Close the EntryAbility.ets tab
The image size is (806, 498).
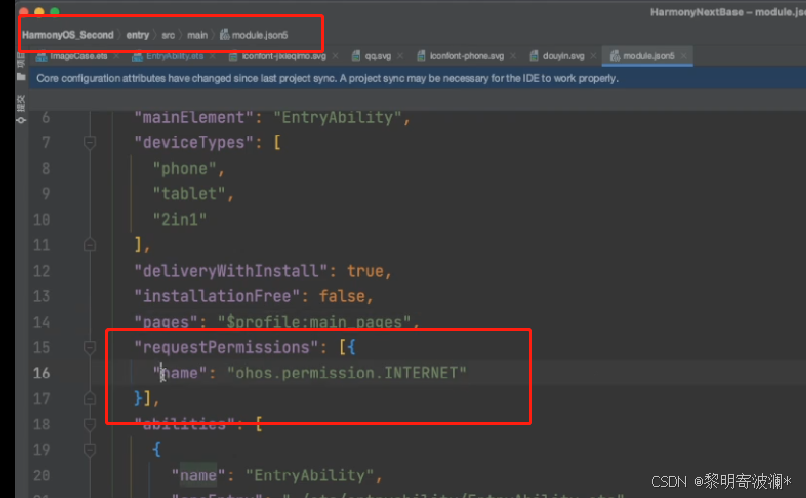[x=212, y=56]
